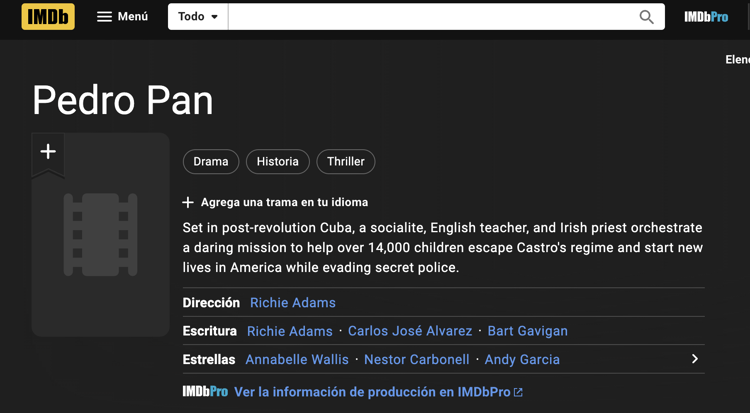Open Annabelle Wallis actor page
The height and width of the screenshot is (413, 750).
tap(297, 359)
